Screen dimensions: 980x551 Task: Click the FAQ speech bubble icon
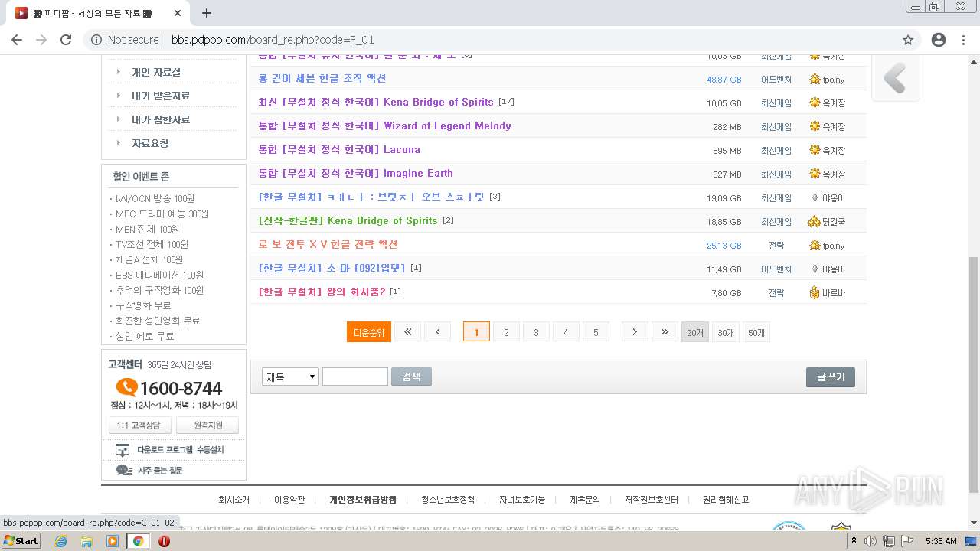124,470
